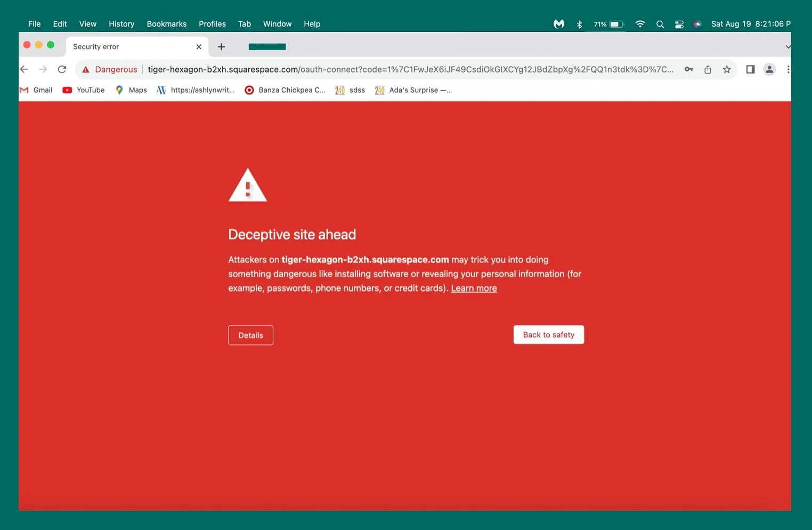Viewport: 812px width, 530px height.
Task: Open the Bookmarks menu
Action: [166, 23]
